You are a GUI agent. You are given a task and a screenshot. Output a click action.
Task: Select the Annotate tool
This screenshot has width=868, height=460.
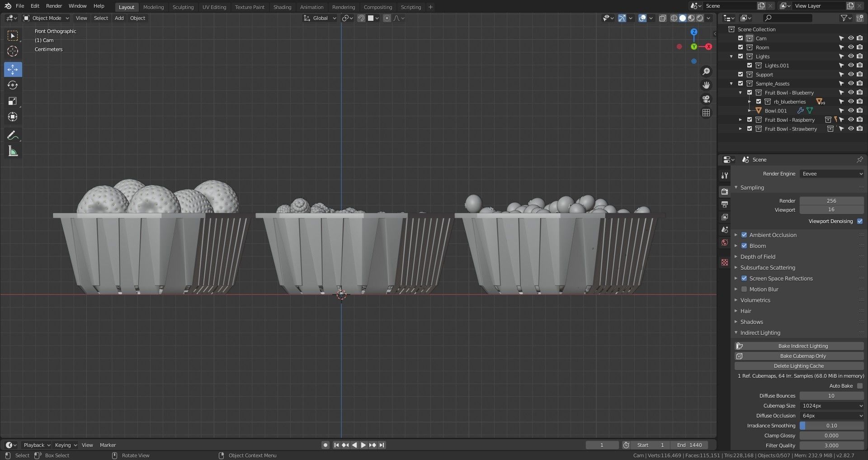(13, 135)
